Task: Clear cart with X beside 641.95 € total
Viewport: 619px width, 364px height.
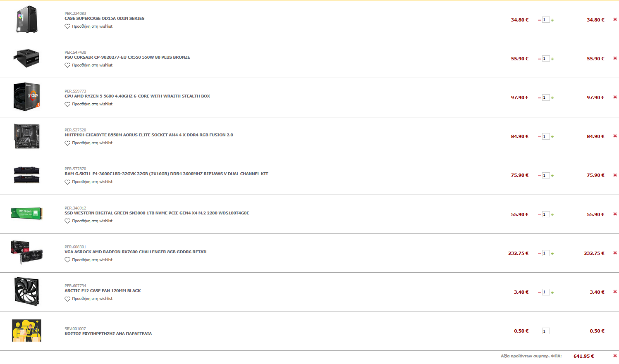Action: 615,356
